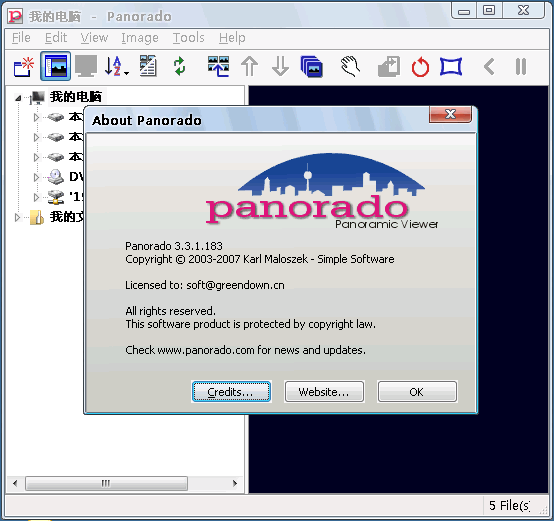Click the tree scrollbar right arrow
The height and width of the screenshot is (521, 554).
tap(235, 483)
